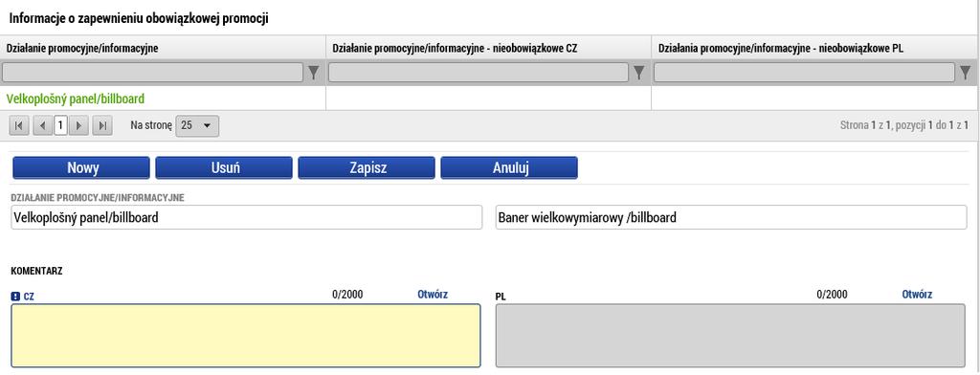Focus filter field under nieobowiązkowe PL column

click(805, 73)
